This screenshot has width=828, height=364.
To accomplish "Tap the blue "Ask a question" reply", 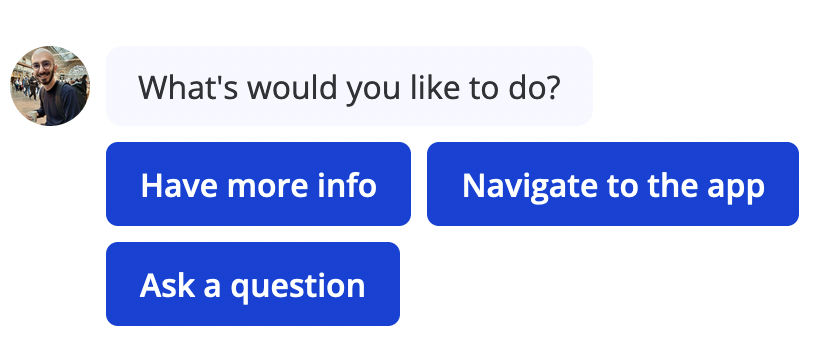I will point(253,284).
